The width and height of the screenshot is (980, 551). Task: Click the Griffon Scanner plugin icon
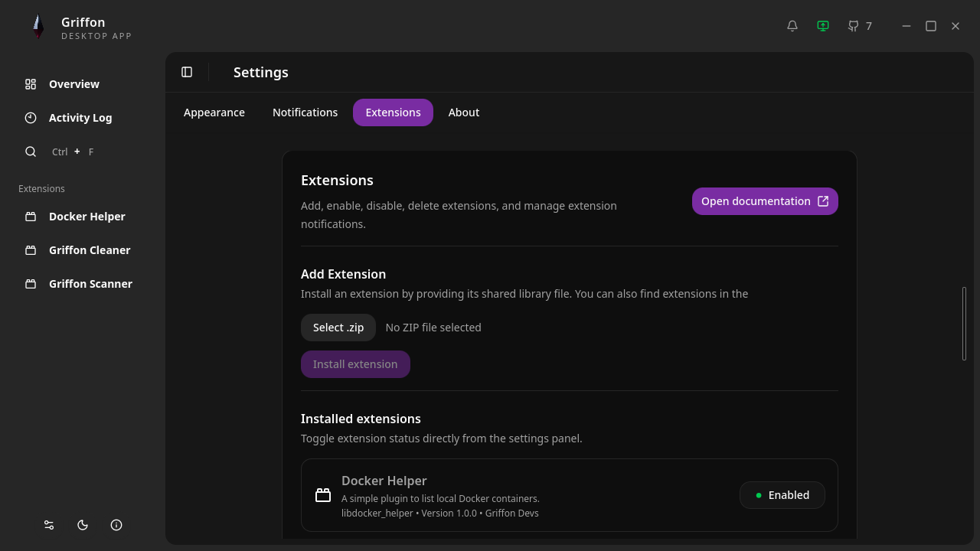tap(31, 284)
